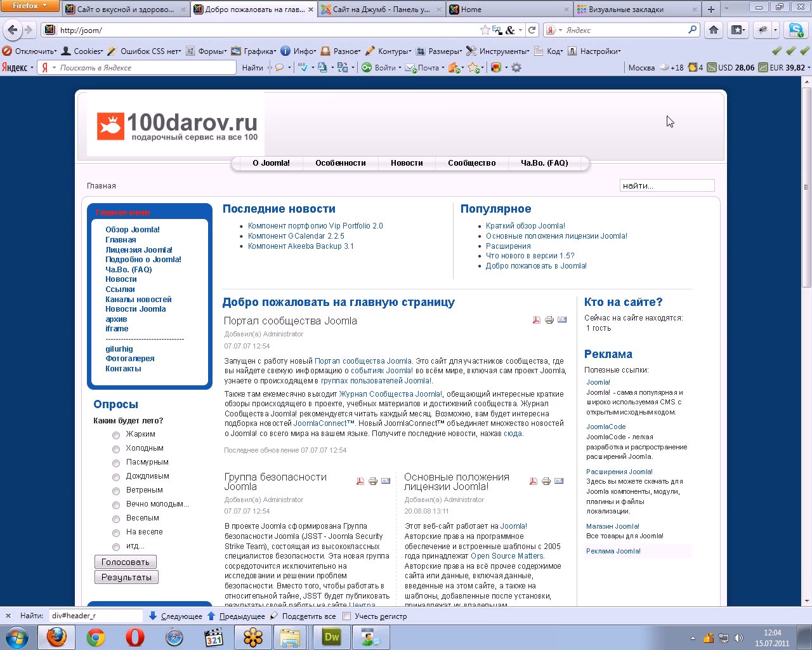The width and height of the screenshot is (812, 650).
Task: Open Media Player Classic from the taskbar
Action: [x=214, y=637]
